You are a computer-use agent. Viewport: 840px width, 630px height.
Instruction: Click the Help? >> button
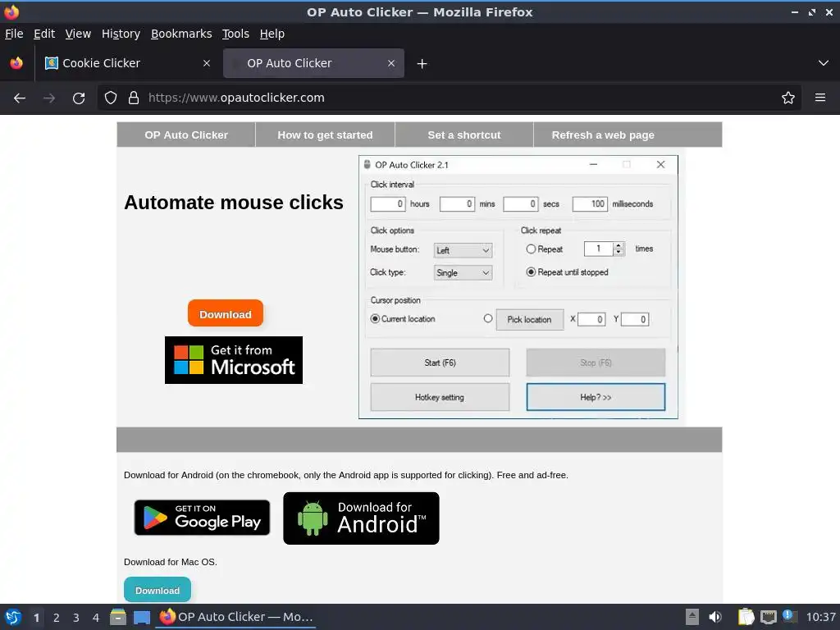[596, 397]
